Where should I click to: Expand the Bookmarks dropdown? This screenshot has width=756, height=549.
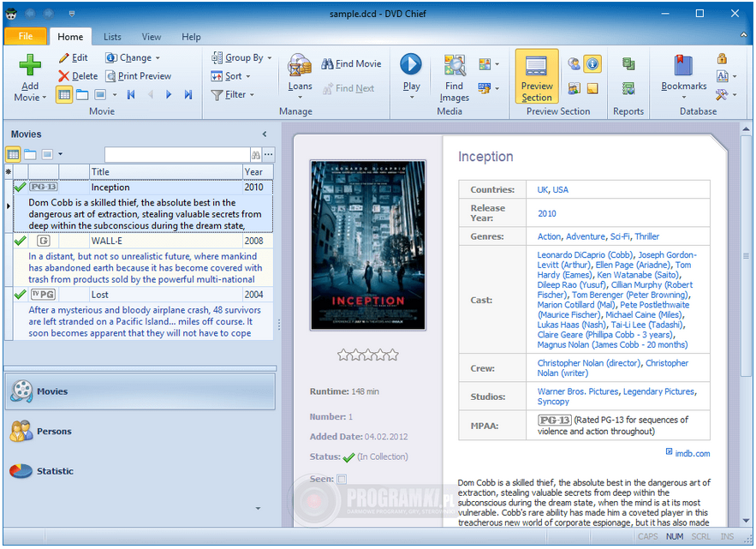pyautogui.click(x=684, y=97)
